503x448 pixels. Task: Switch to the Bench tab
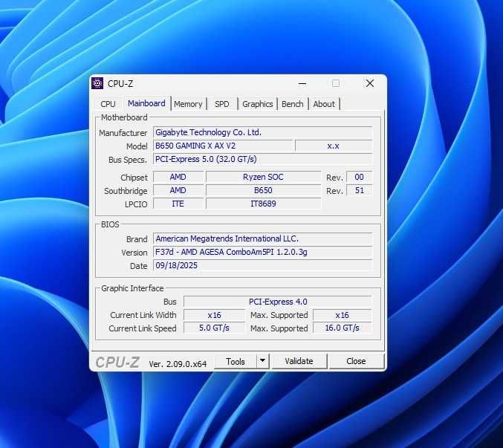point(292,104)
